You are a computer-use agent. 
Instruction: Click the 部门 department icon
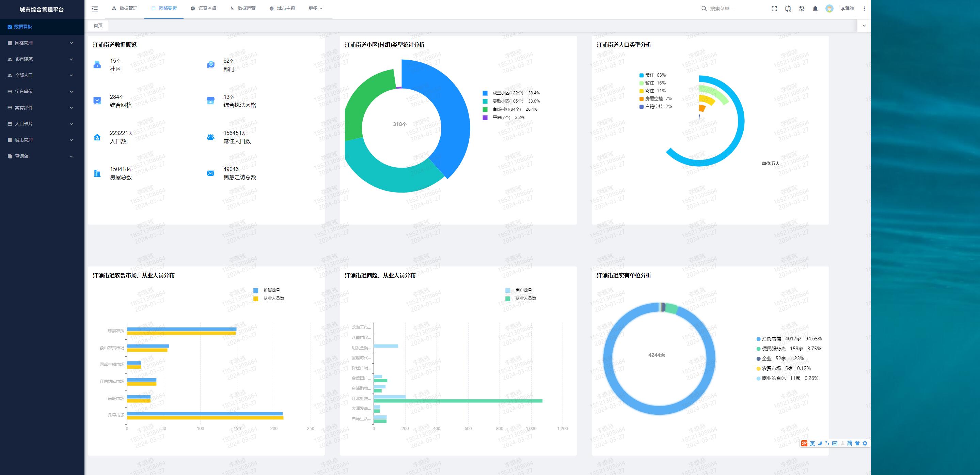coord(211,65)
